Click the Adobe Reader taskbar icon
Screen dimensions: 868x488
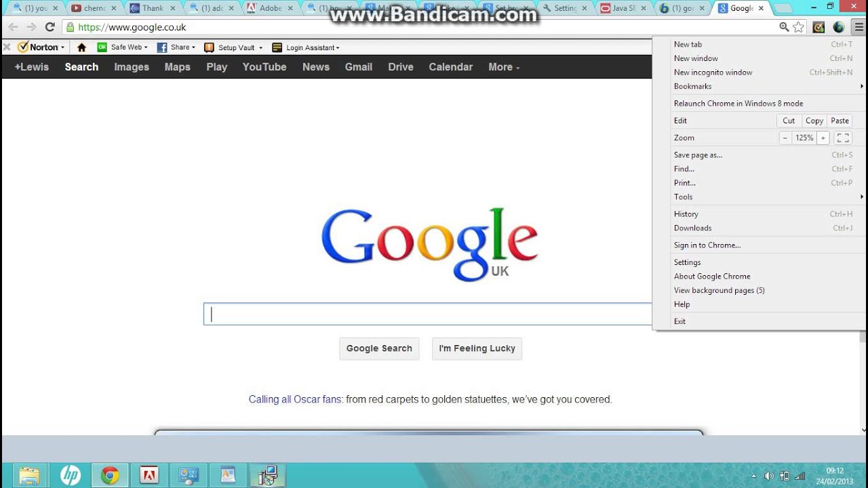(149, 476)
